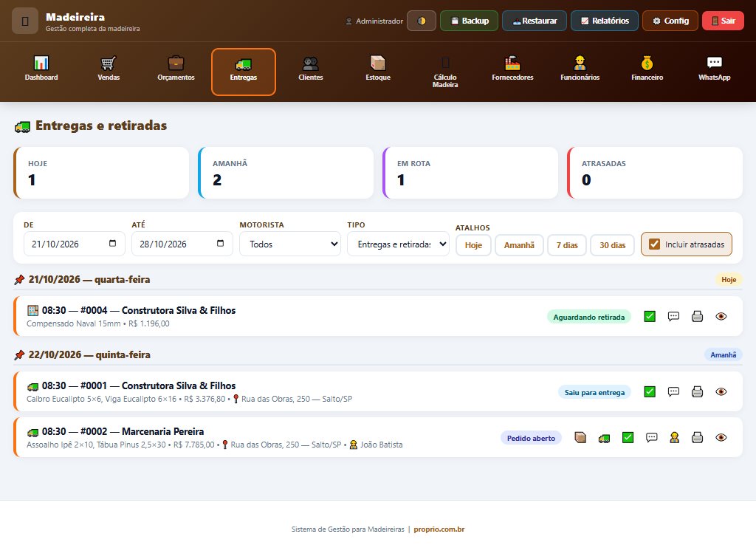Click the Sair logout button

[723, 21]
